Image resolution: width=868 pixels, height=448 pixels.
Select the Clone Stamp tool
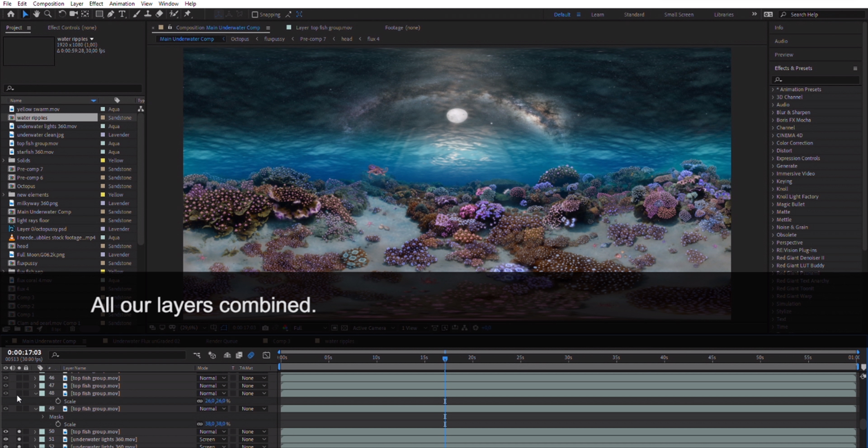tap(148, 14)
